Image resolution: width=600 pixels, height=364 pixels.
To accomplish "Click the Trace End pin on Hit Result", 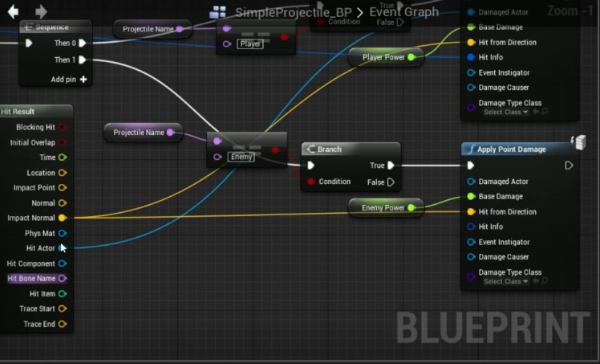I will pos(62,324).
